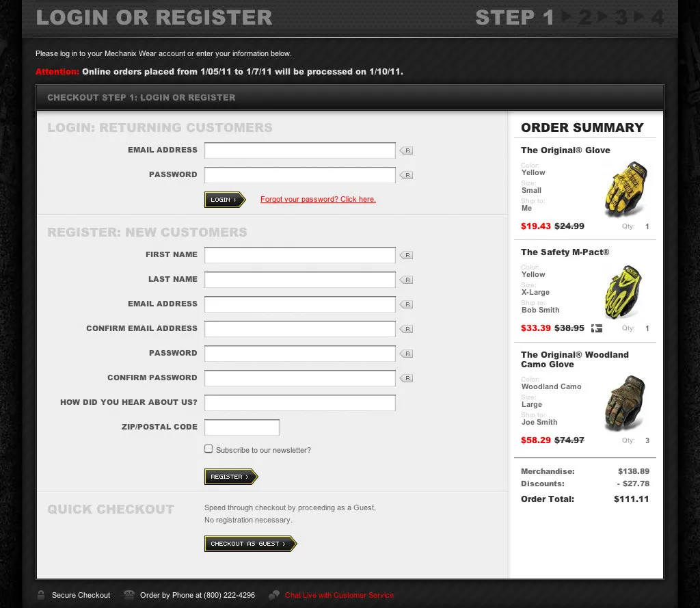Click the gift icon beside $38.95 price
The image size is (700, 608).
(596, 328)
